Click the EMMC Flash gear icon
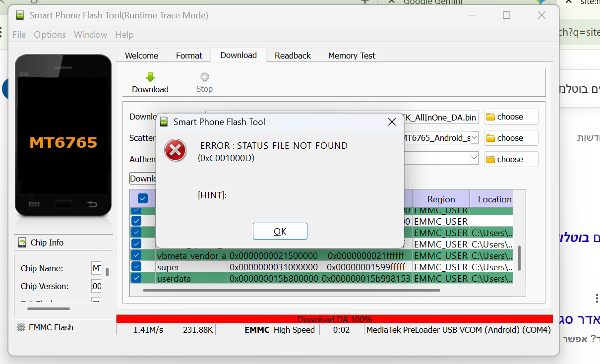600x364 pixels. pyautogui.click(x=21, y=327)
